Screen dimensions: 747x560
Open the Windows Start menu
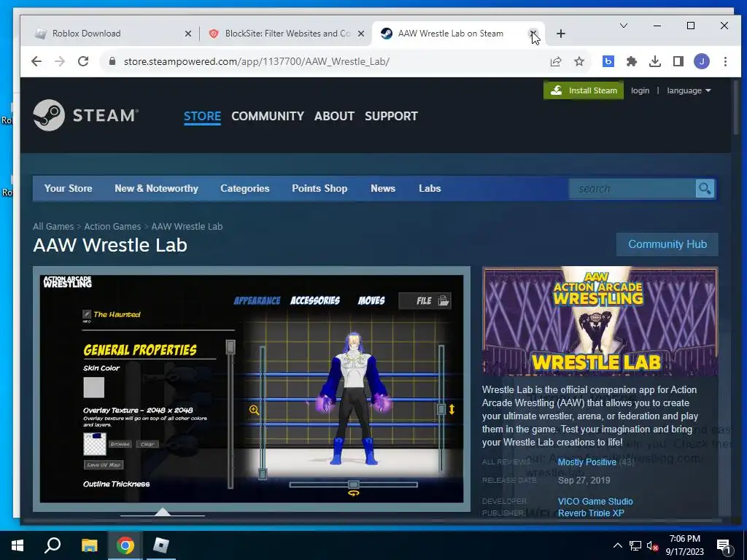(18, 545)
